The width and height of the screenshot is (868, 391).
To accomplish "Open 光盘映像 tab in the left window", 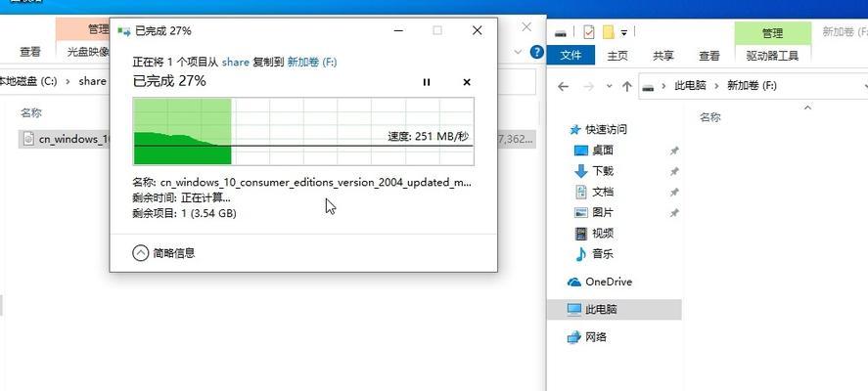I will (x=88, y=52).
